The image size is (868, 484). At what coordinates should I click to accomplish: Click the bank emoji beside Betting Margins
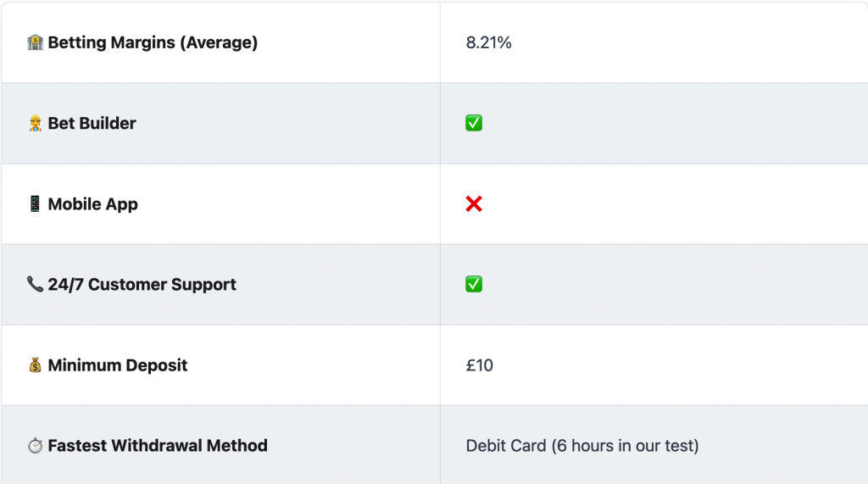coord(35,42)
